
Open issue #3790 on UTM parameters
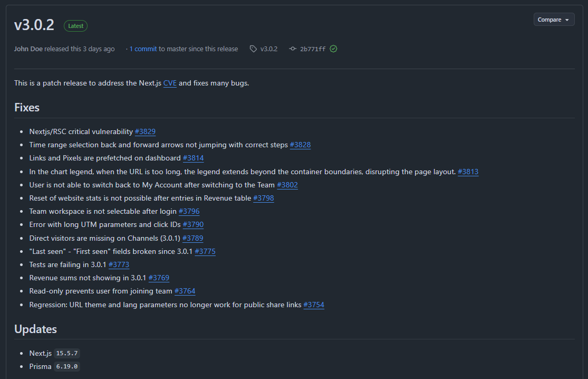(x=193, y=225)
